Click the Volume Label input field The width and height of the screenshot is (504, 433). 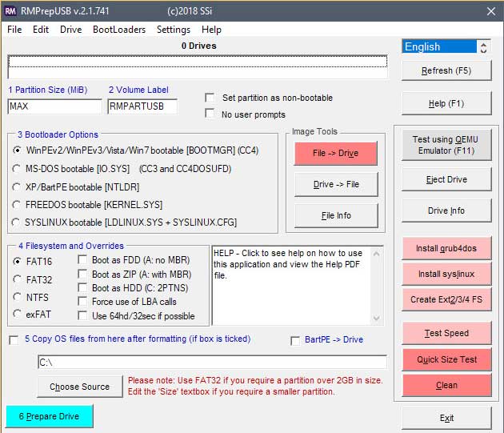pyautogui.click(x=142, y=106)
